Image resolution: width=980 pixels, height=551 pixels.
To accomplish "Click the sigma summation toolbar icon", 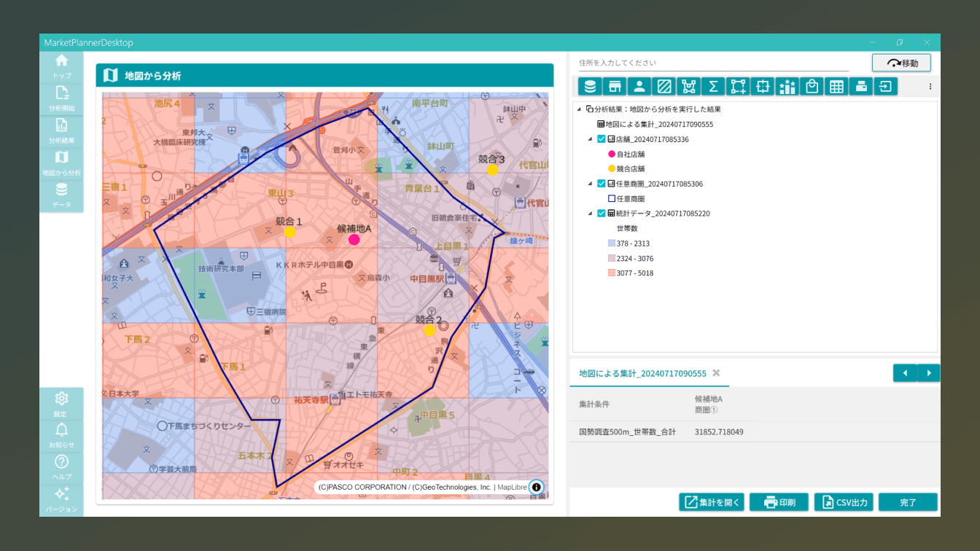I will tap(713, 87).
